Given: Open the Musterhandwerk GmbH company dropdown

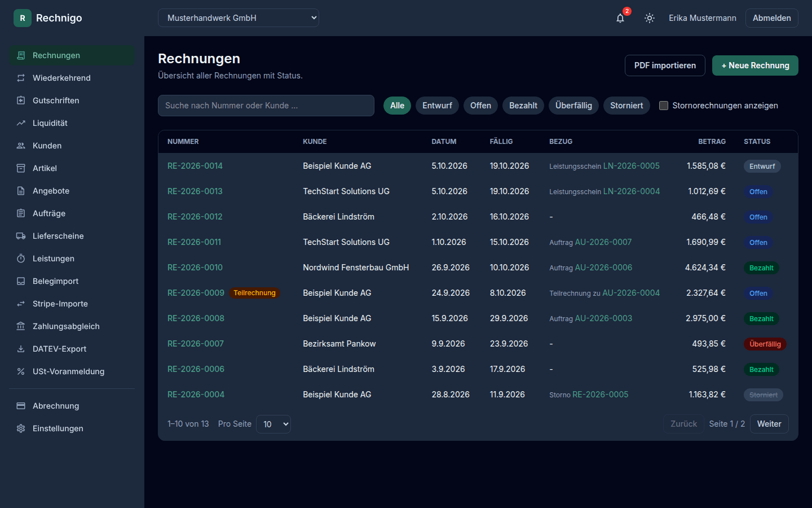Looking at the screenshot, I should click(239, 18).
